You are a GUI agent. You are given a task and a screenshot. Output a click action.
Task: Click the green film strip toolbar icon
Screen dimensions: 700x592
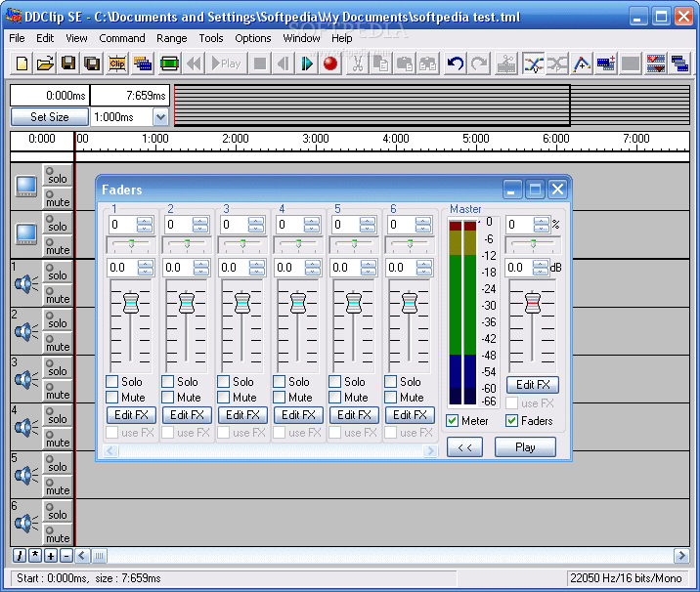click(170, 63)
